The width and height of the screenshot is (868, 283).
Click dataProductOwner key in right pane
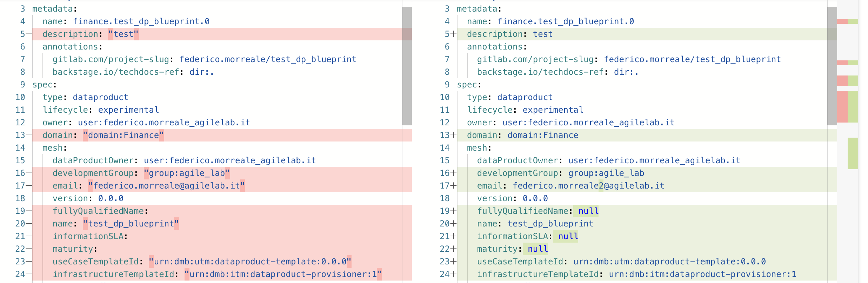point(518,160)
